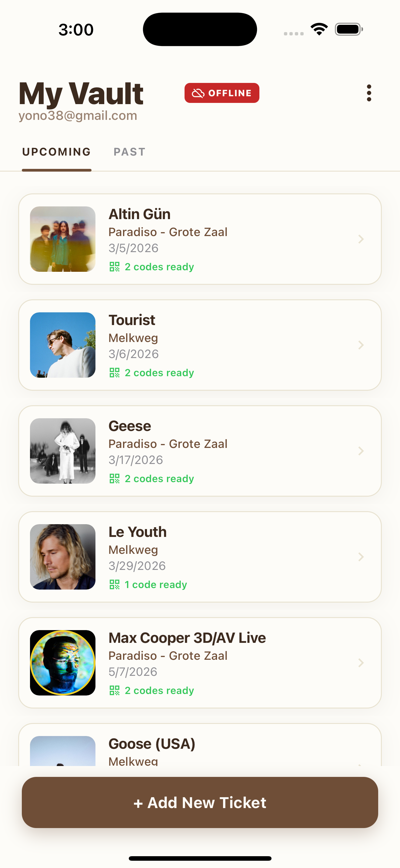
Task: Tap the QR code icon for Tourist
Action: coord(114,373)
